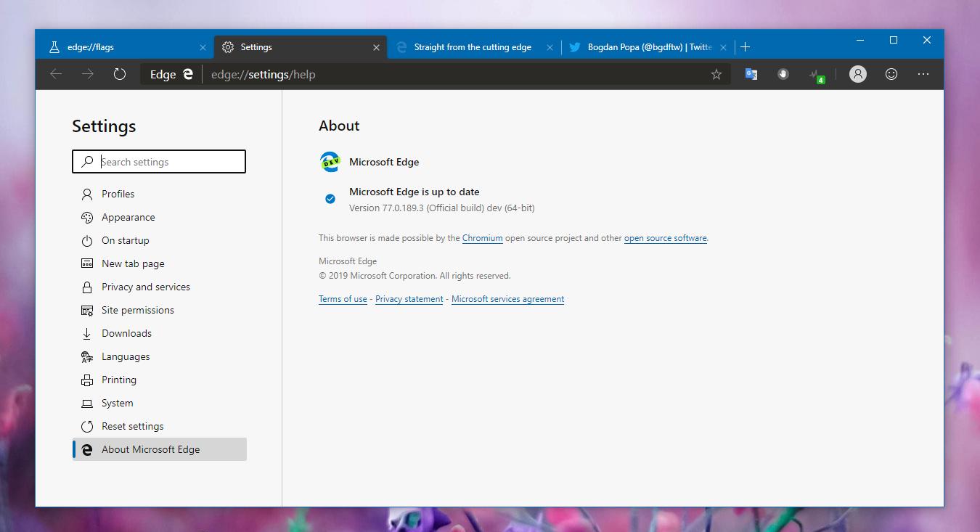Select the Settings tab
The height and width of the screenshot is (532, 980).
click(301, 47)
